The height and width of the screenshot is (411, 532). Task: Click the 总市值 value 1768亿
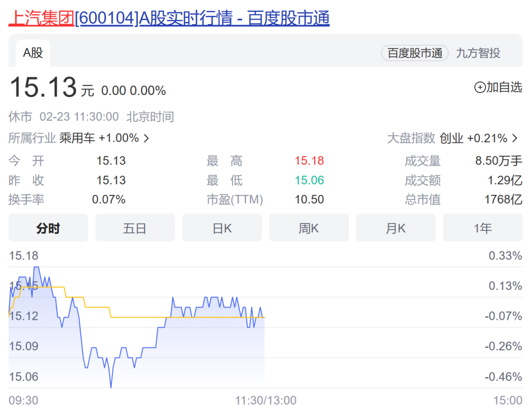click(x=503, y=199)
